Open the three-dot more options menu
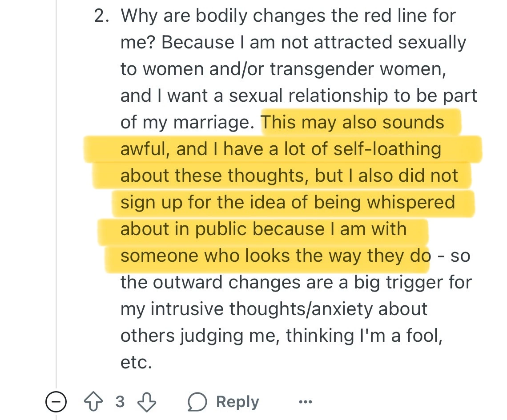 pyautogui.click(x=306, y=402)
